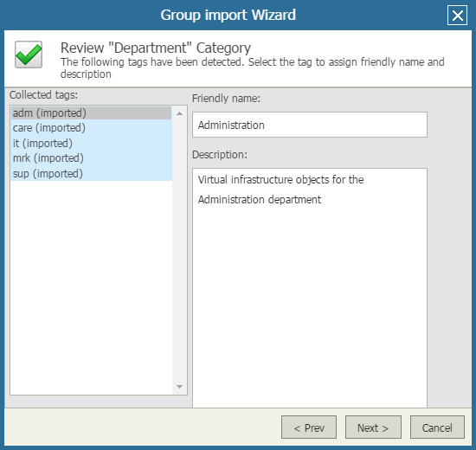Go back with the Prev button

tap(309, 427)
